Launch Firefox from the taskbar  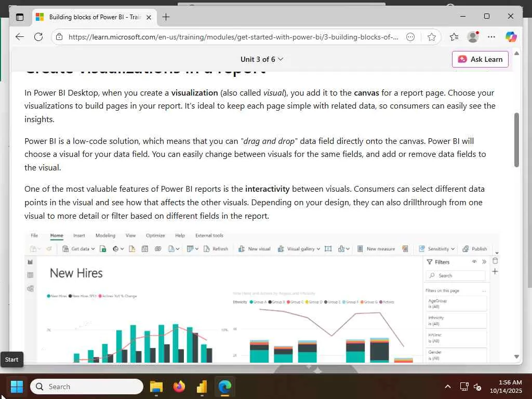179,387
